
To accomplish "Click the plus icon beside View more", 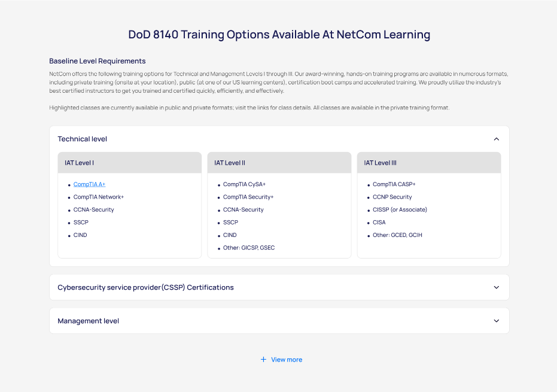I will pos(263,360).
